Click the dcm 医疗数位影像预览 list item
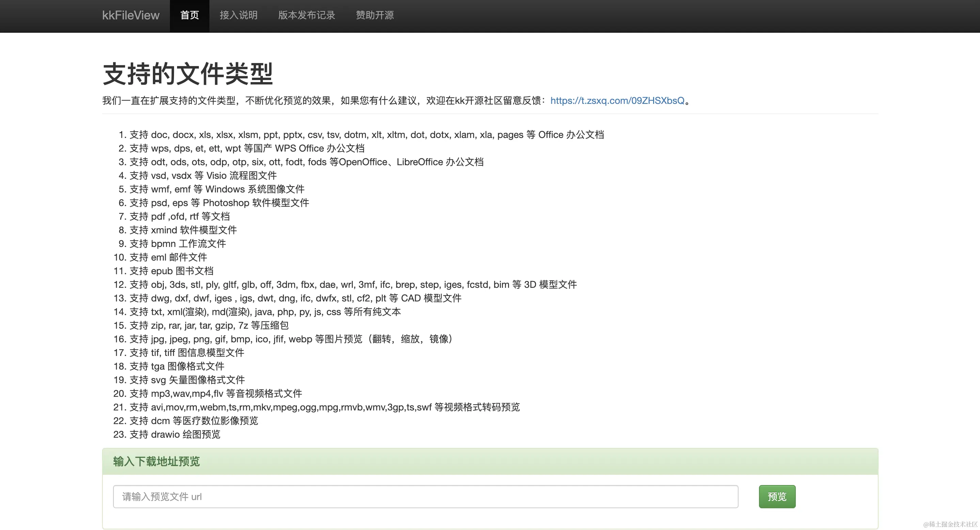This screenshot has height=530, width=980. [x=194, y=421]
